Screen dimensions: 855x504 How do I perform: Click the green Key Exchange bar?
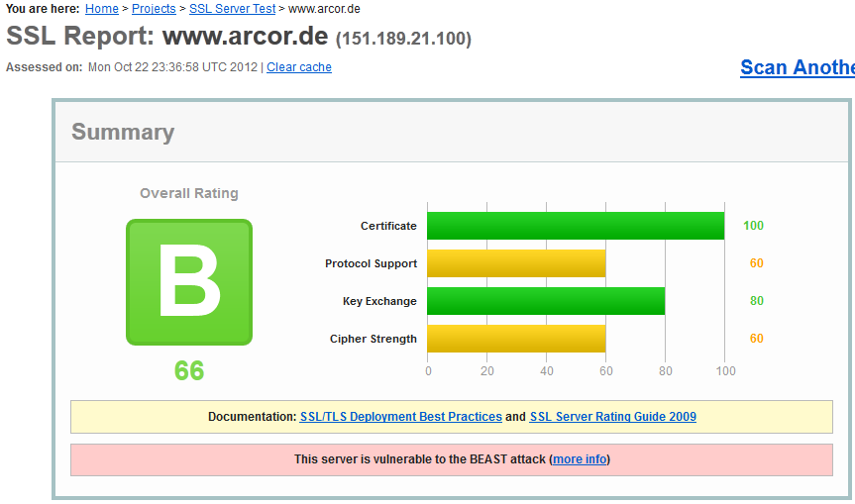pyautogui.click(x=546, y=301)
